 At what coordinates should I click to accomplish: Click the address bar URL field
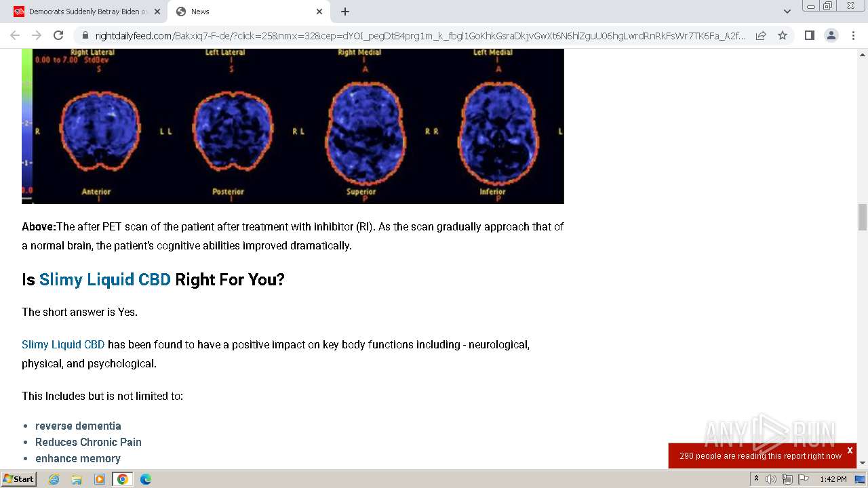pyautogui.click(x=420, y=35)
